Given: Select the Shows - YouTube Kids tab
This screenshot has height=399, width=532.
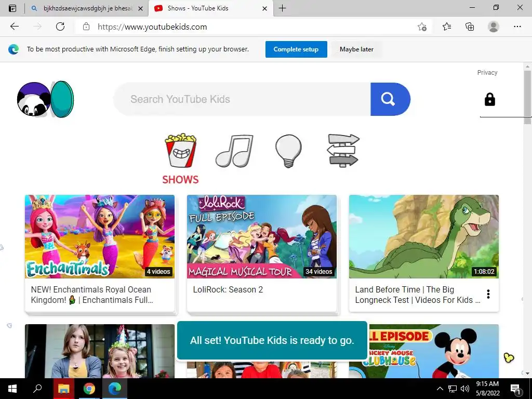Looking at the screenshot, I should 210,8.
